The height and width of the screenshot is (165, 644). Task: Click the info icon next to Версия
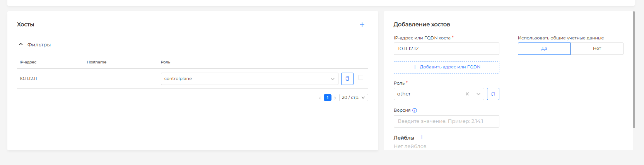(415, 110)
